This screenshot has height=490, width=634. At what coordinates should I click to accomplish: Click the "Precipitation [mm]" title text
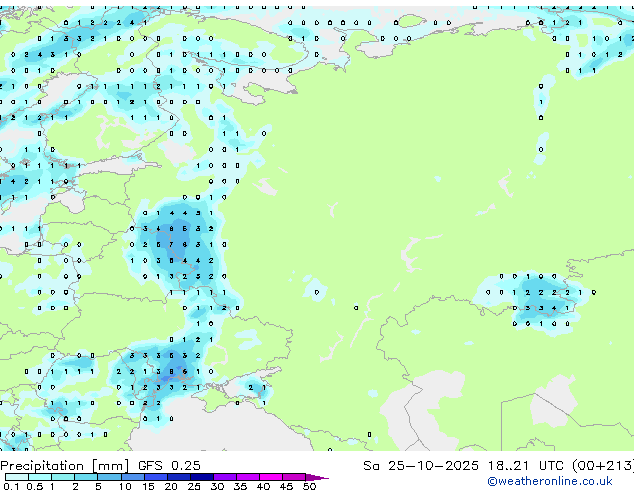65,466
